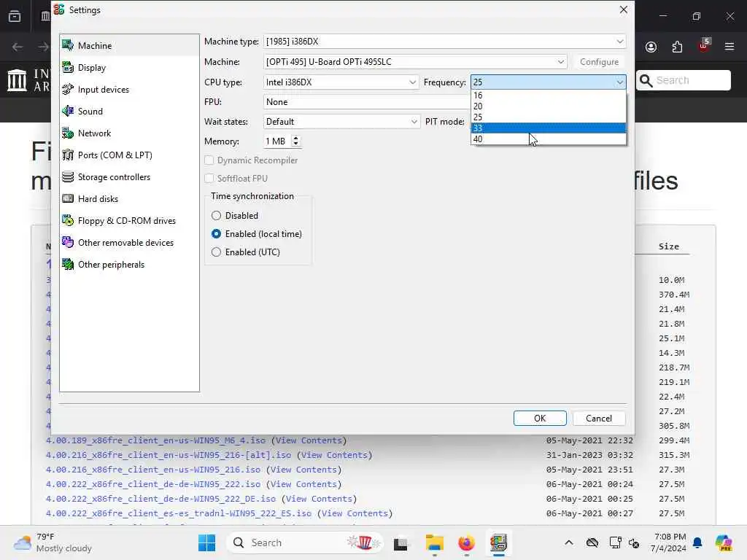This screenshot has width=747, height=560.
Task: Open 4.00.189 WIN95_M6_4.iso link
Action: 156,440
